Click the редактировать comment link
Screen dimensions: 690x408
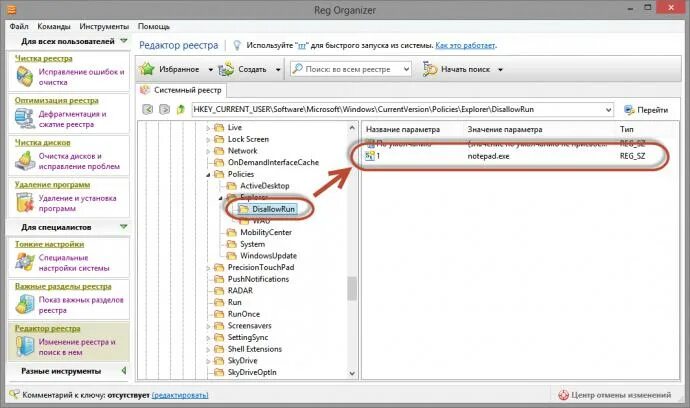180,395
